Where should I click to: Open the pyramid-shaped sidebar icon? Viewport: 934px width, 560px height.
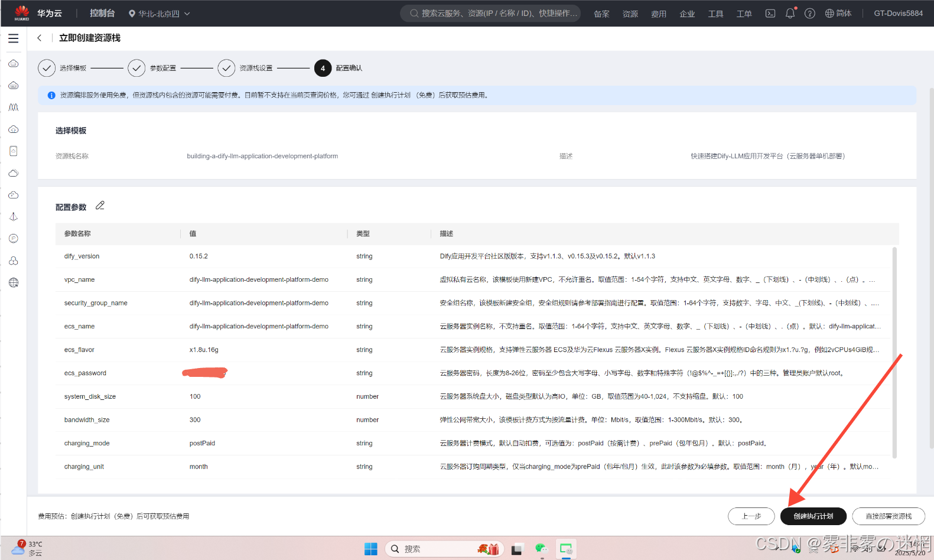[14, 217]
